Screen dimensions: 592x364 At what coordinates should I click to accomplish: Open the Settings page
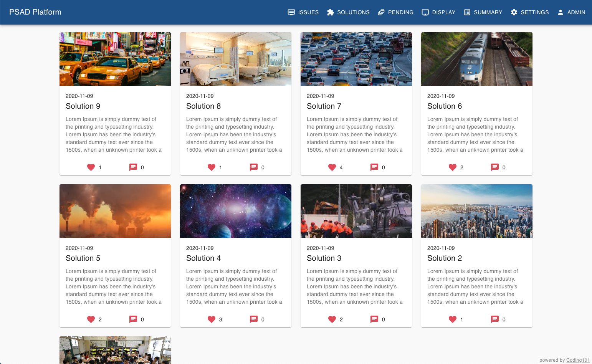click(530, 12)
